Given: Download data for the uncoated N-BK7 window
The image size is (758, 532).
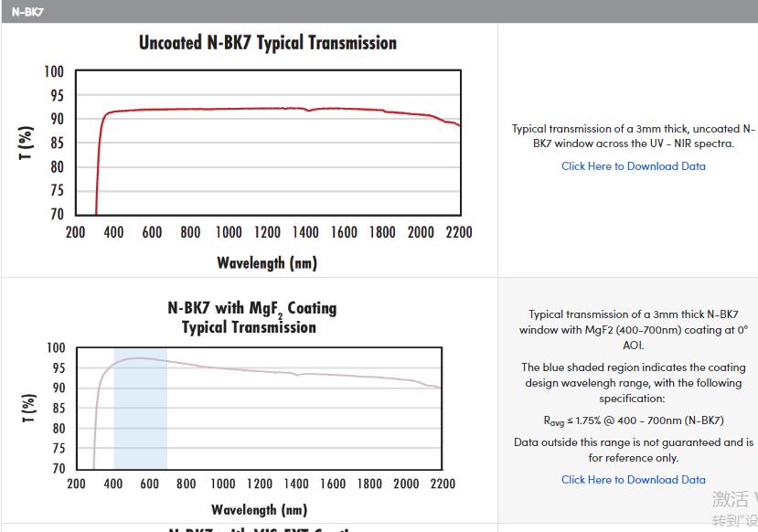Looking at the screenshot, I should [633, 166].
